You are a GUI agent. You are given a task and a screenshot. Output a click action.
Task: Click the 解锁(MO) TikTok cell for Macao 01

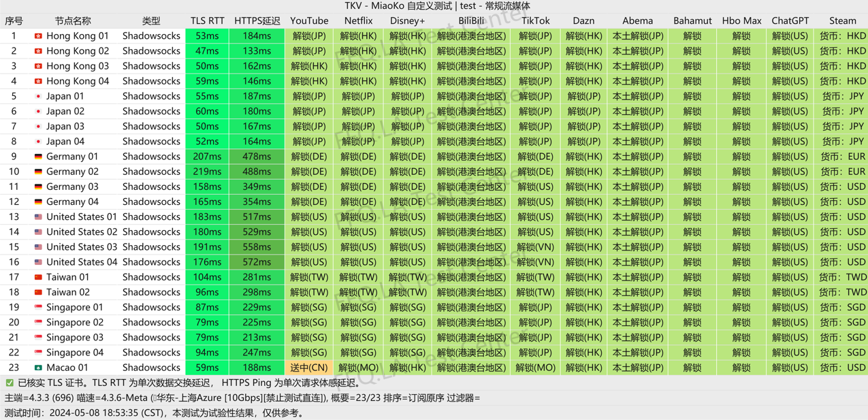535,368
